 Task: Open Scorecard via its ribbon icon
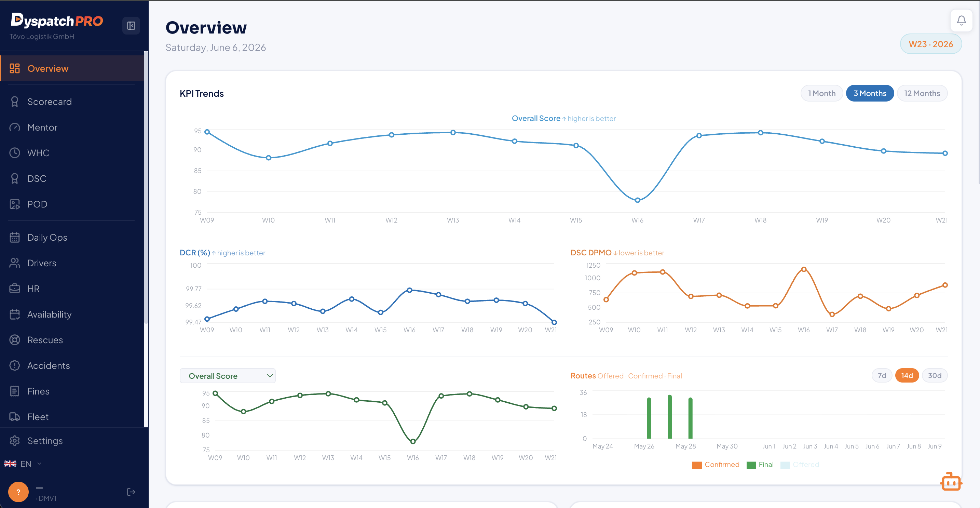click(x=14, y=102)
